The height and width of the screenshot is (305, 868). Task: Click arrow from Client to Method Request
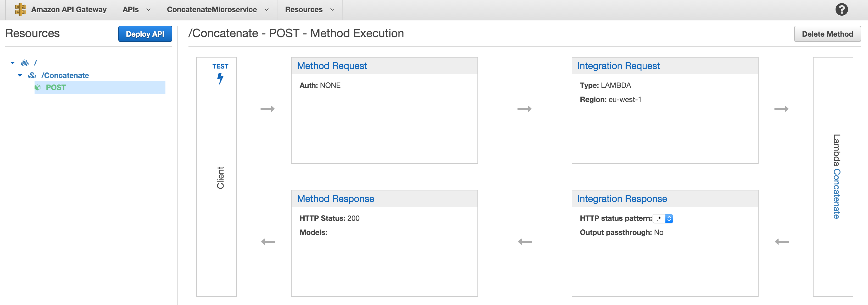click(x=268, y=109)
